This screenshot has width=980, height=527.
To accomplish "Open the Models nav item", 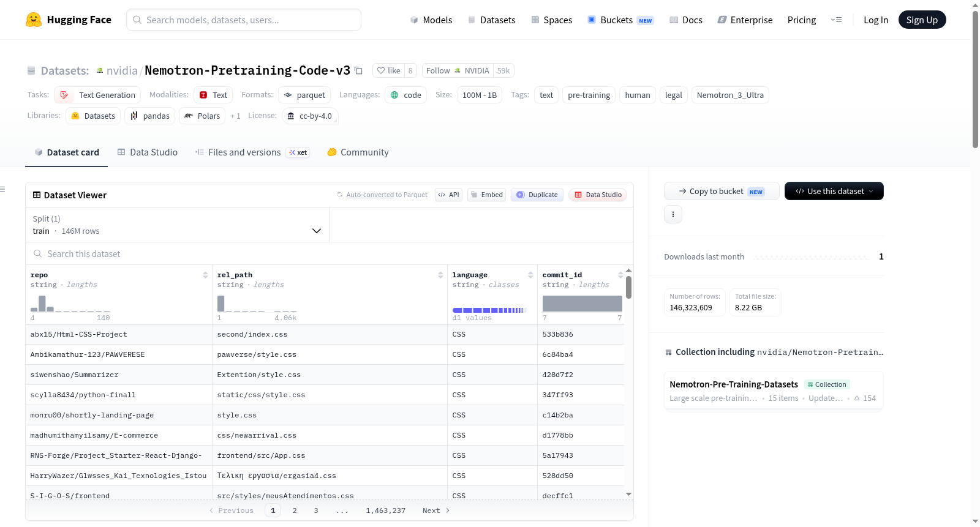I will click(x=431, y=20).
